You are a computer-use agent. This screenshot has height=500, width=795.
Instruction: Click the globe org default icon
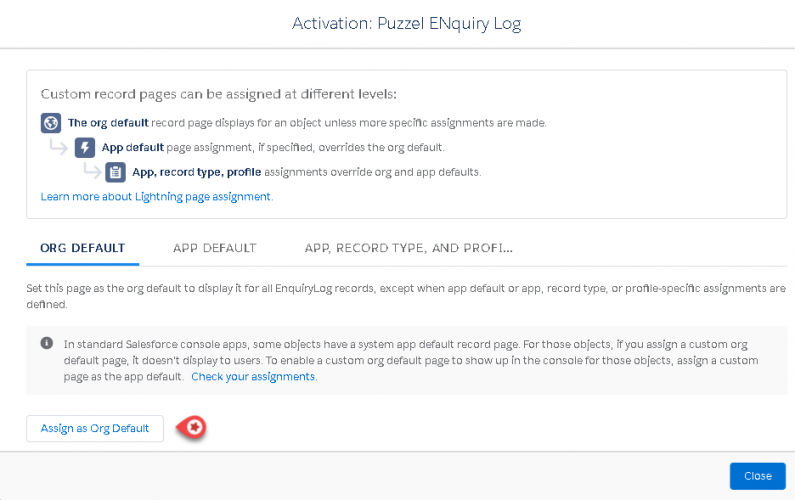(51, 123)
